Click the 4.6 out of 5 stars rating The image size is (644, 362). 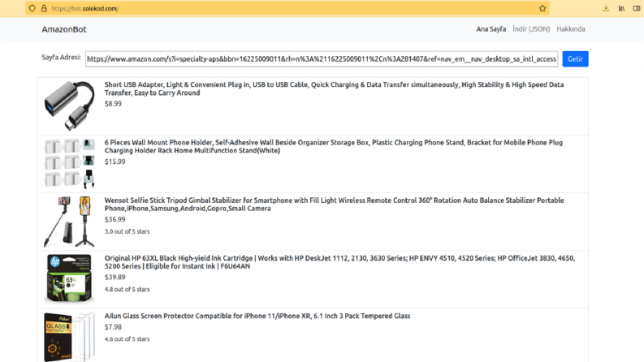tap(127, 339)
